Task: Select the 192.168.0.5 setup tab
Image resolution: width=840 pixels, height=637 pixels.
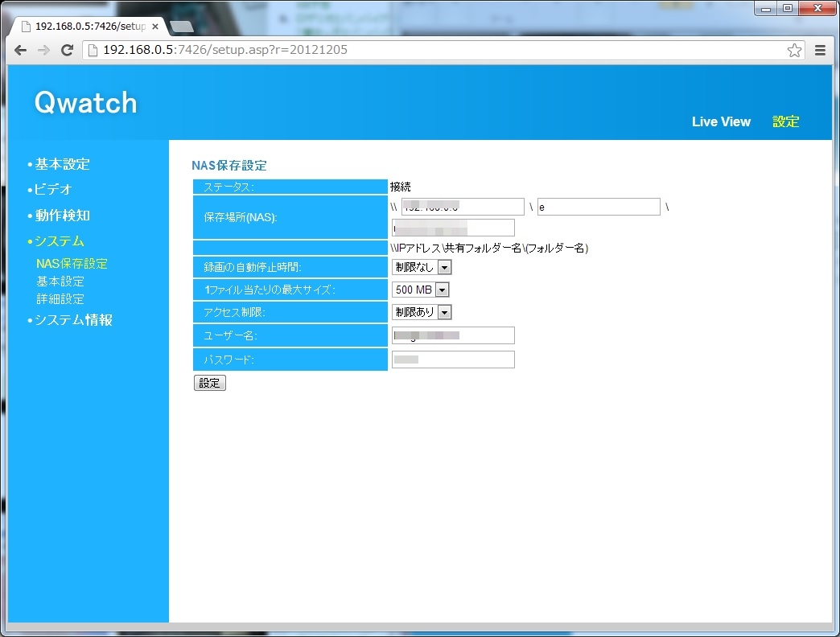Action: click(x=90, y=27)
